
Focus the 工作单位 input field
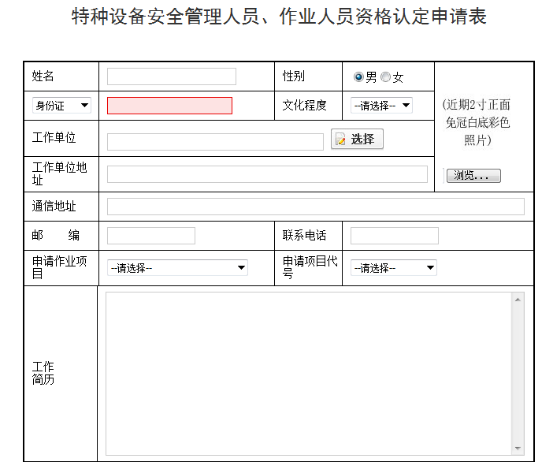point(215,142)
